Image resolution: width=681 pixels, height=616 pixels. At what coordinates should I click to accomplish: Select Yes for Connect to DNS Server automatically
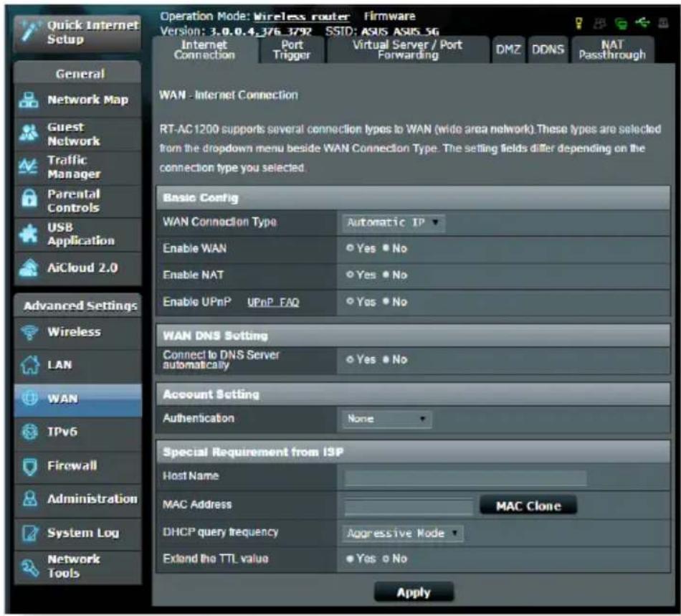350,360
